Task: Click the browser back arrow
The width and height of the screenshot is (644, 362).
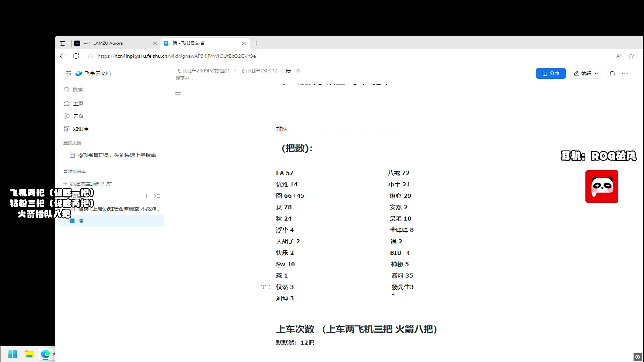Action: click(x=62, y=56)
